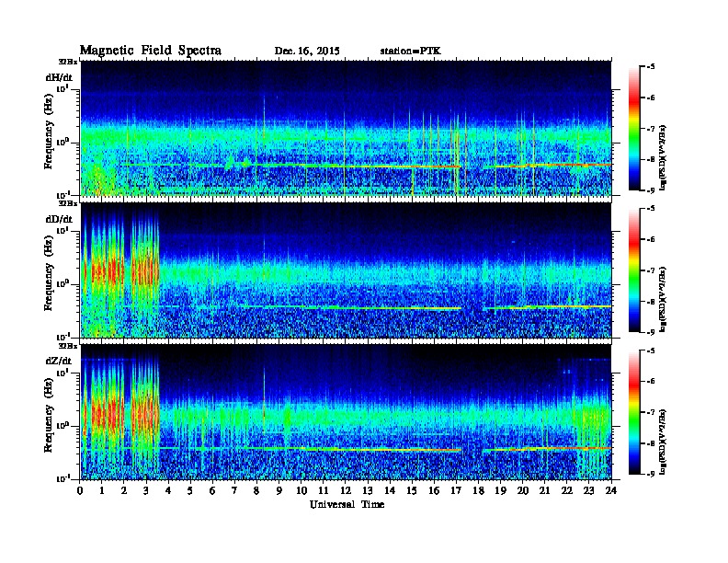Click the "-7" value on dZ/dt color scale
The image size is (728, 563).
651,412
